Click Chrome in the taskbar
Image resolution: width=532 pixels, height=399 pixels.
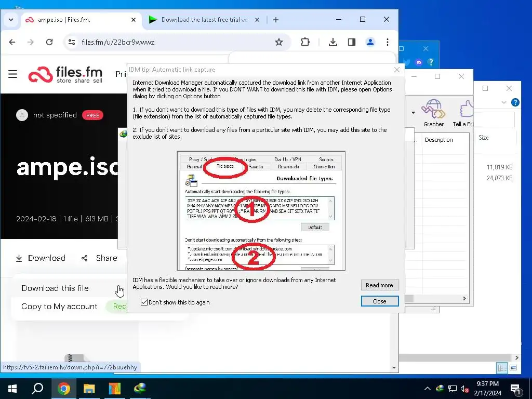[x=63, y=389]
